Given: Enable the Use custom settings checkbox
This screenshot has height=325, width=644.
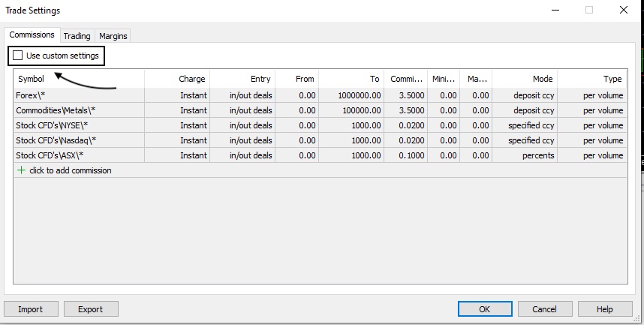Looking at the screenshot, I should [x=18, y=56].
